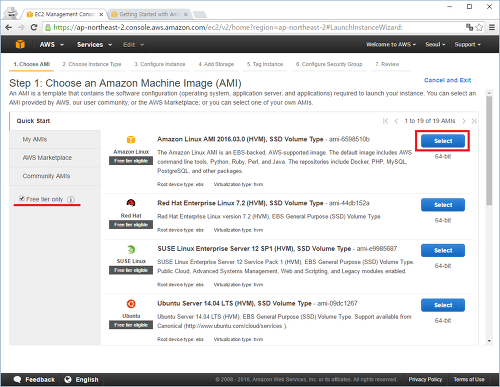
Task: Open the Services dropdown menu
Action: coord(94,44)
